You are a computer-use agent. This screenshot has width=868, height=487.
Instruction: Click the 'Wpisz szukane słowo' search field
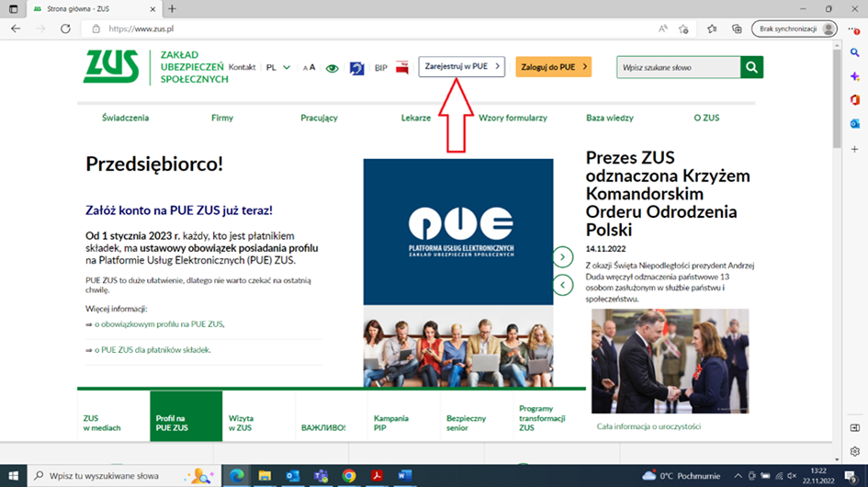point(678,67)
